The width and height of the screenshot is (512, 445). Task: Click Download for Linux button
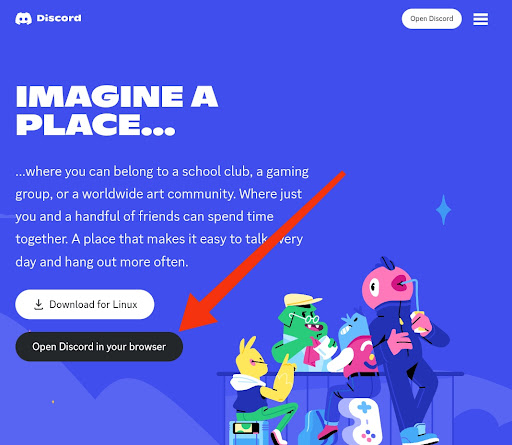(85, 304)
